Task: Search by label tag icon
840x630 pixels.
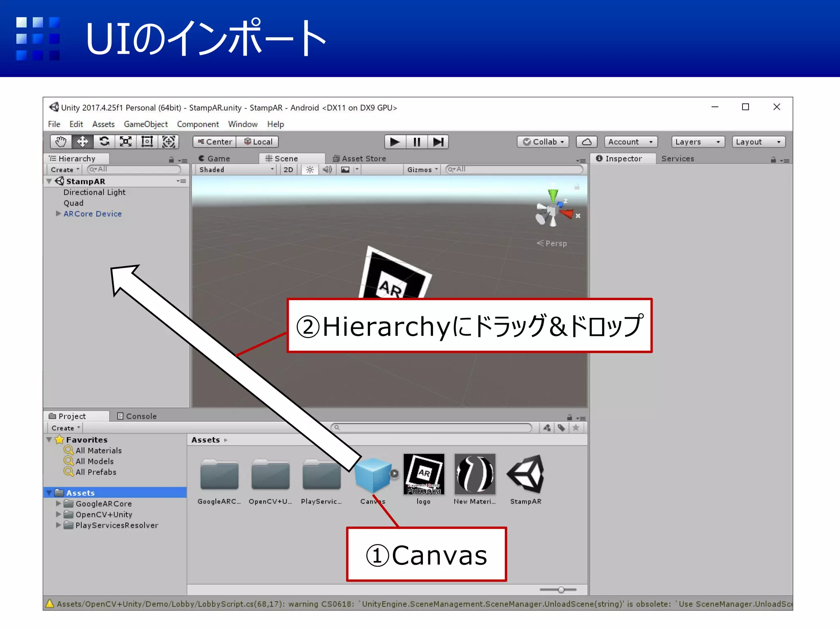Action: tap(561, 428)
